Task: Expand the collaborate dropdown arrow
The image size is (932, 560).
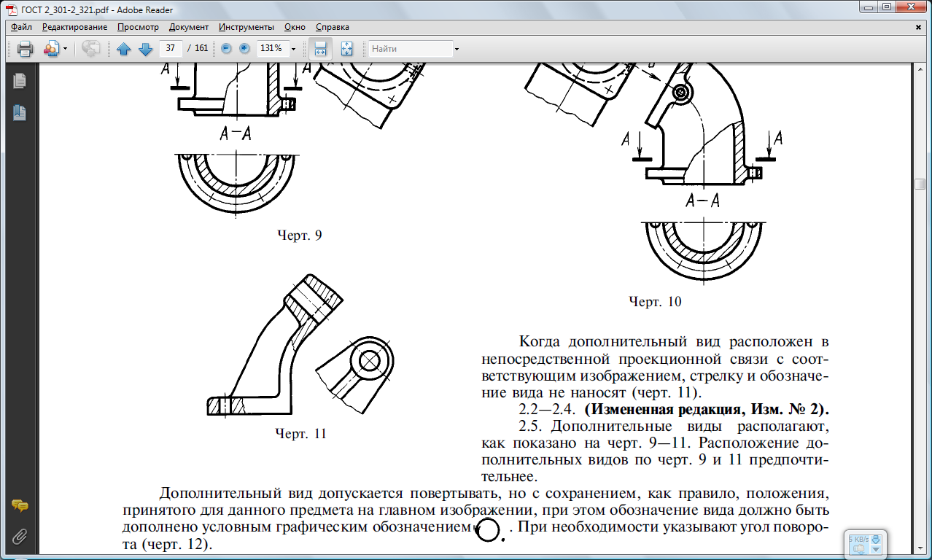Action: pos(65,50)
